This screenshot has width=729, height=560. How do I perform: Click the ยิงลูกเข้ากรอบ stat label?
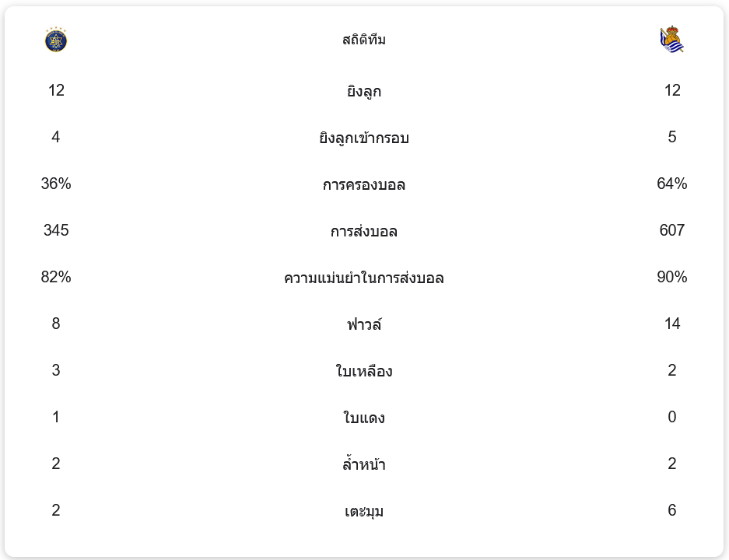364,138
